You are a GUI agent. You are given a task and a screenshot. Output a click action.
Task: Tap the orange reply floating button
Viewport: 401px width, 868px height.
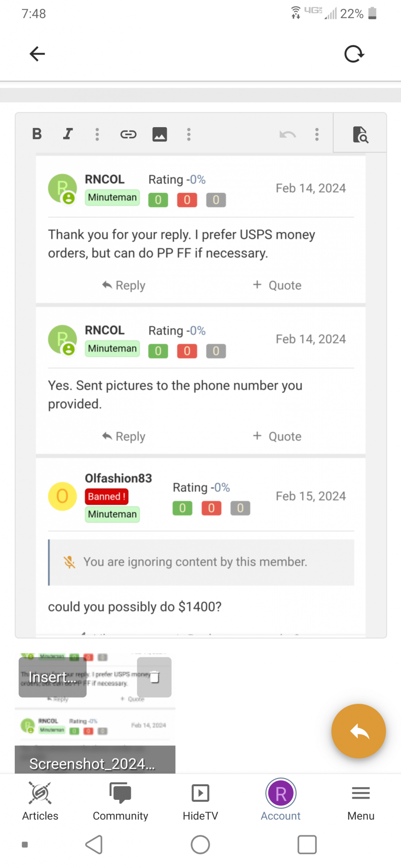[359, 731]
